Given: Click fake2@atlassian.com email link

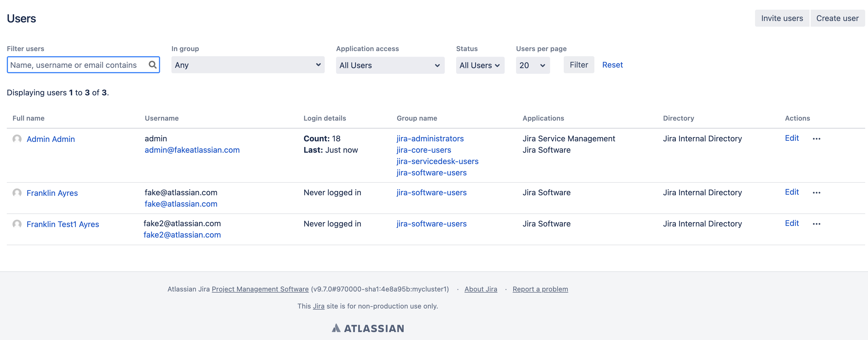Looking at the screenshot, I should (182, 235).
